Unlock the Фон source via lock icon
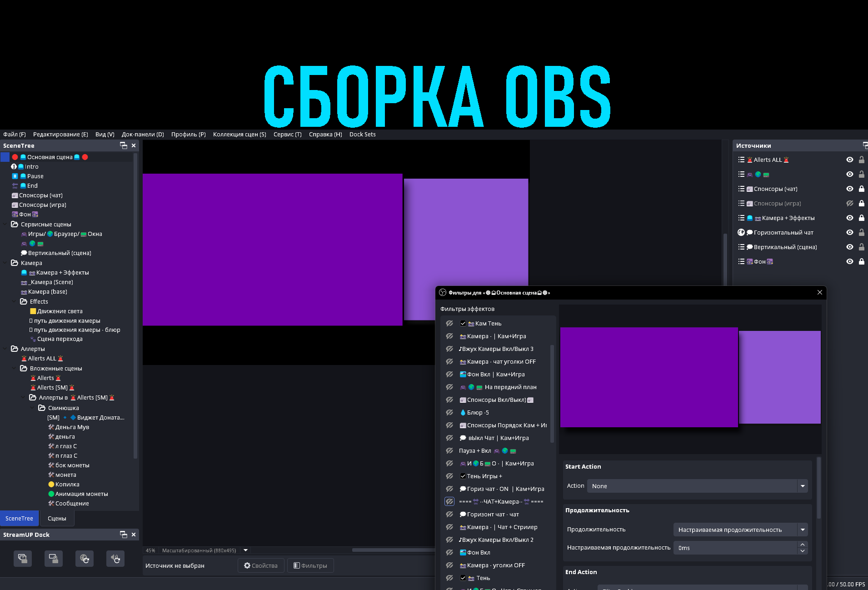The width and height of the screenshot is (868, 590). [861, 262]
